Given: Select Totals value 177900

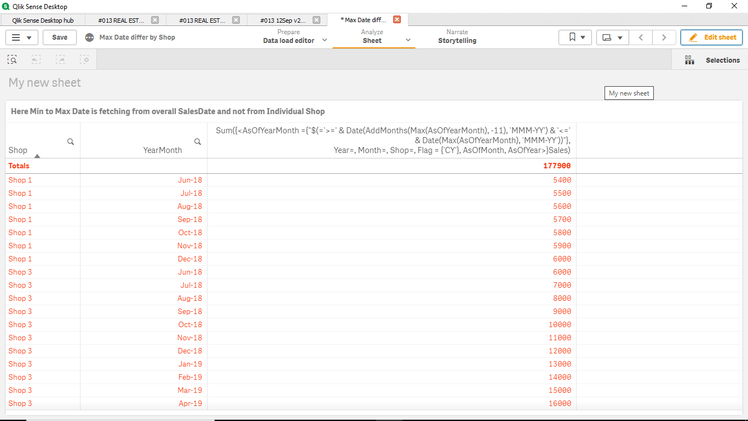Looking at the screenshot, I should (557, 166).
